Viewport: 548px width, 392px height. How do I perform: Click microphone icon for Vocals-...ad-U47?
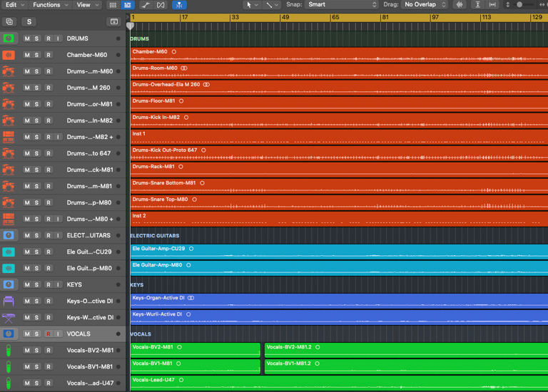tap(9, 383)
